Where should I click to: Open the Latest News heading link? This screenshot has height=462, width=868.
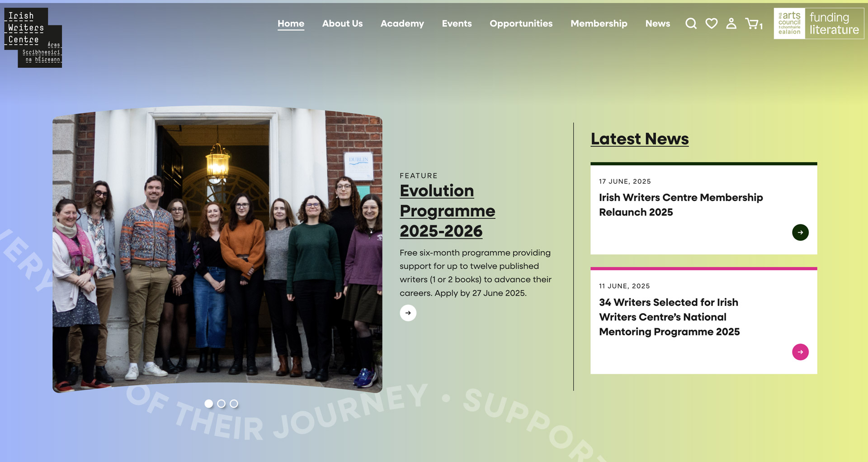tap(640, 139)
